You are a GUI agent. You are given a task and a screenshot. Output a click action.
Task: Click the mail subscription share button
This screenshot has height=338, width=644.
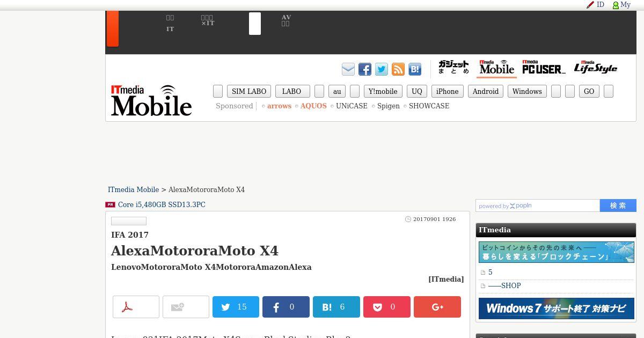(x=186, y=307)
